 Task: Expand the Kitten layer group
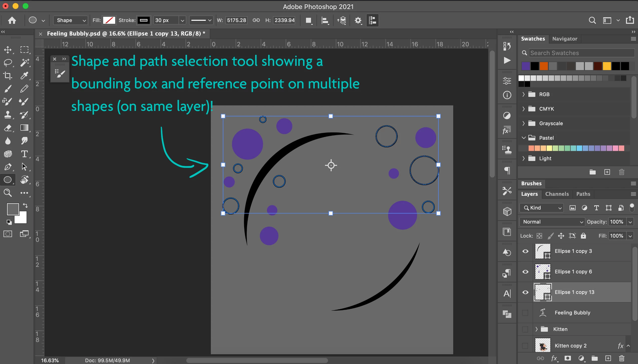click(x=537, y=329)
